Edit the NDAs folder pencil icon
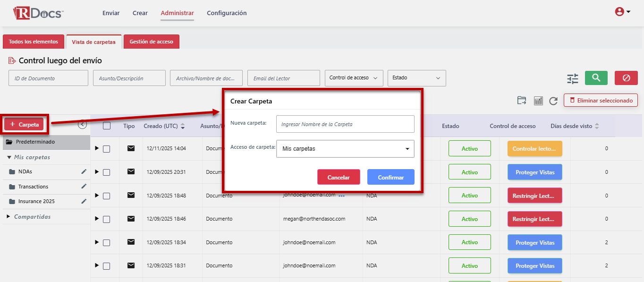 [x=84, y=171]
